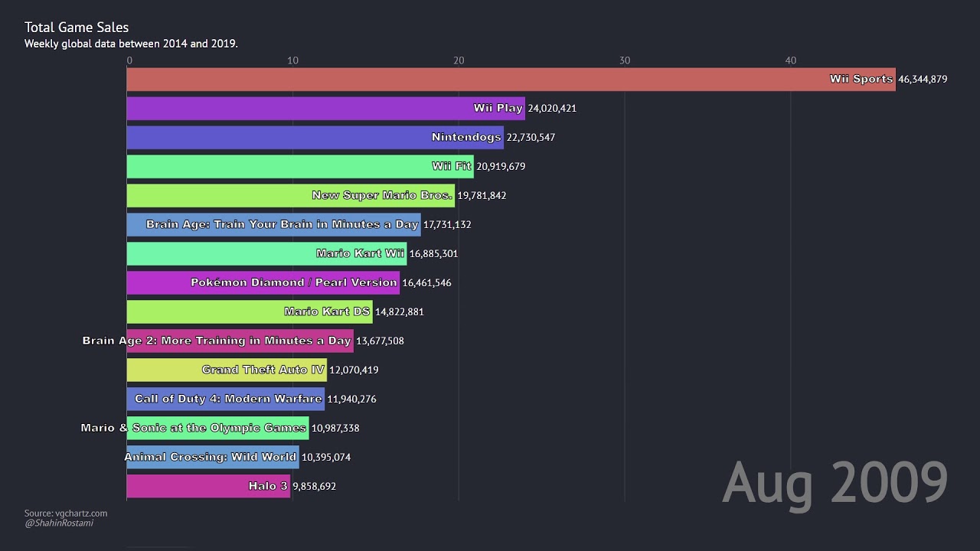980x551 pixels.
Task: Click the value 11,940,276
Action: point(351,399)
